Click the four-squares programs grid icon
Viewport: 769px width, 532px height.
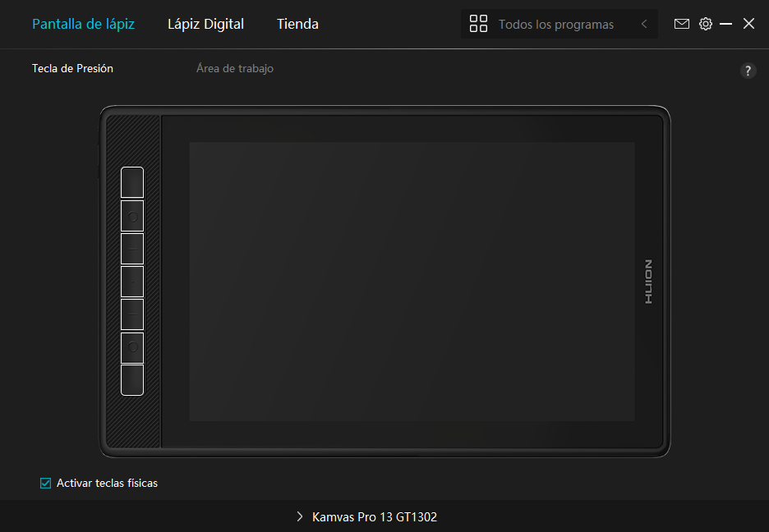pyautogui.click(x=478, y=24)
